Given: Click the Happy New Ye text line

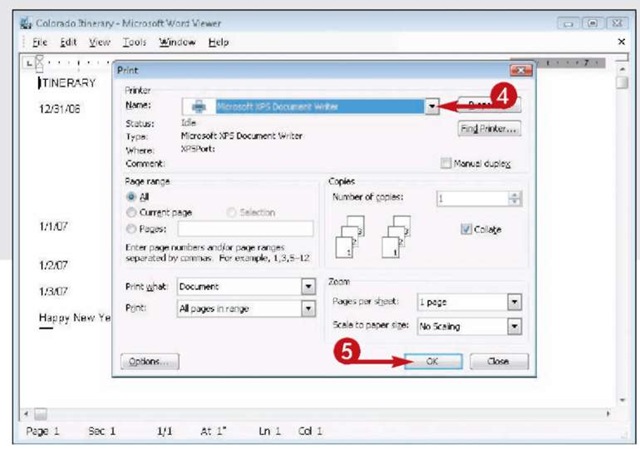Looking at the screenshot, I should 75,318.
